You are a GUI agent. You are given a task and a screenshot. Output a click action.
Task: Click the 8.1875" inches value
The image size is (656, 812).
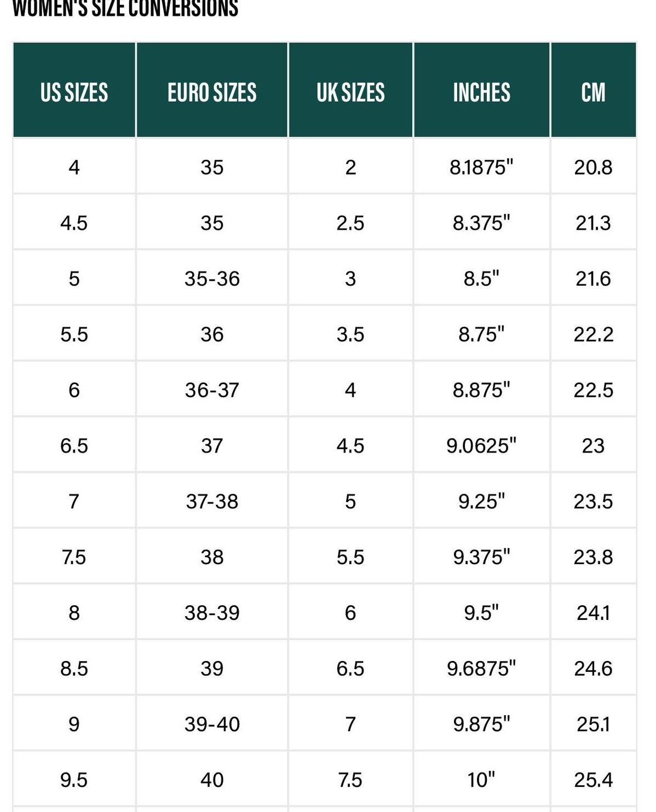[x=481, y=167]
